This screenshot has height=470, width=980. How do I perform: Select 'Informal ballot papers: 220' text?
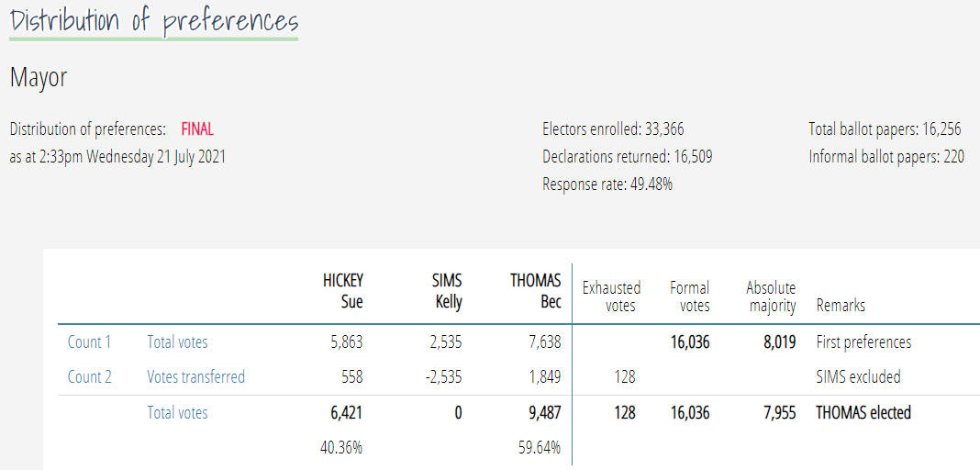tap(887, 157)
